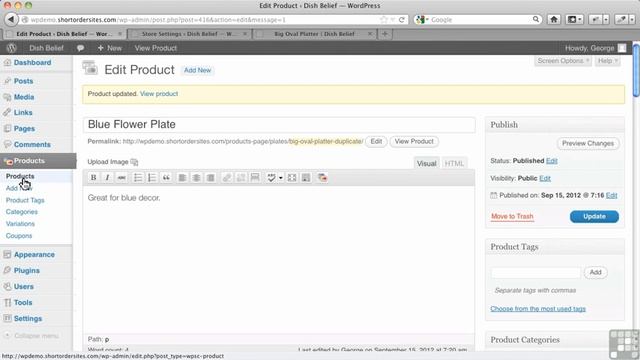Apply strikethrough from editor toolbar
640x360 pixels.
click(121, 178)
